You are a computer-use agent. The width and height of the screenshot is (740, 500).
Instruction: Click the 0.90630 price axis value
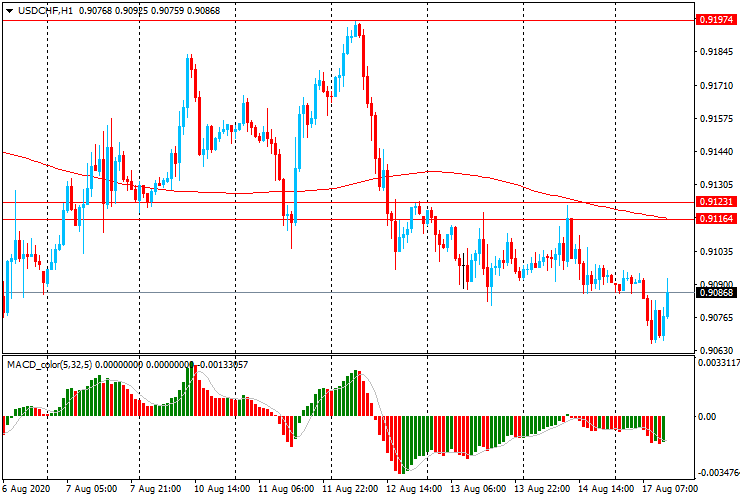717,350
